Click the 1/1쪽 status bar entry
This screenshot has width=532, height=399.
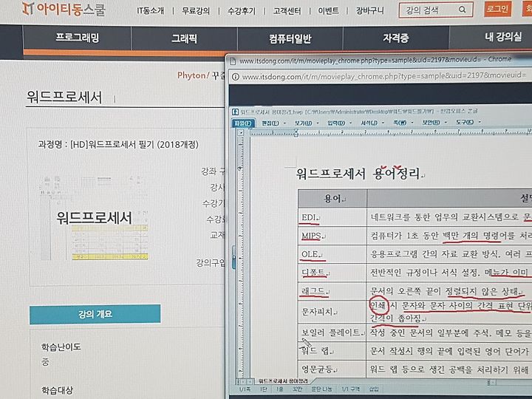click(x=245, y=389)
